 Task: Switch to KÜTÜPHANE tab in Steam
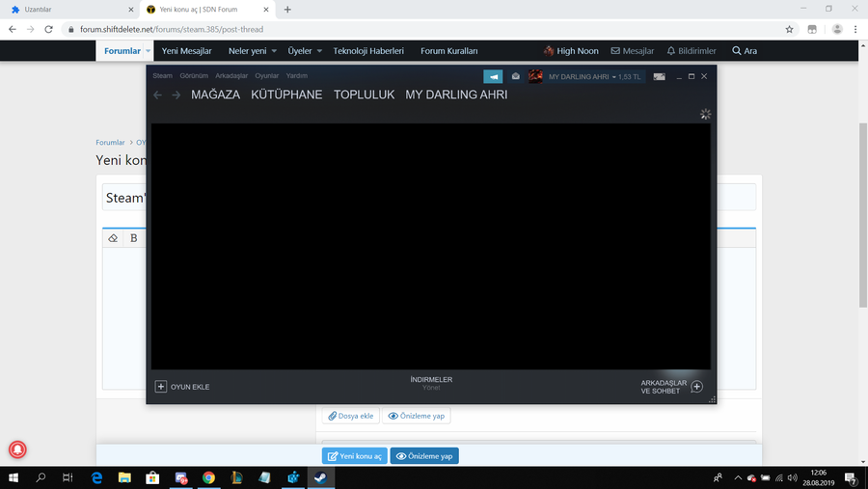click(x=286, y=95)
